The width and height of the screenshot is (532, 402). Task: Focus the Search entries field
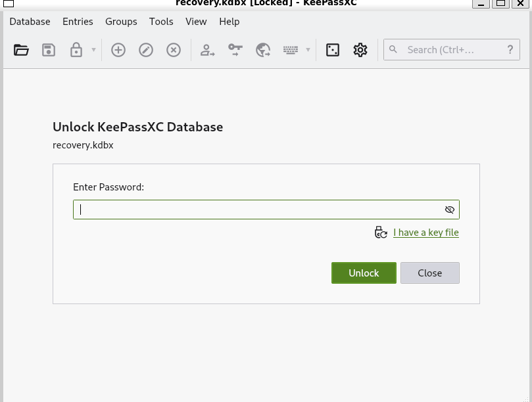(x=452, y=50)
